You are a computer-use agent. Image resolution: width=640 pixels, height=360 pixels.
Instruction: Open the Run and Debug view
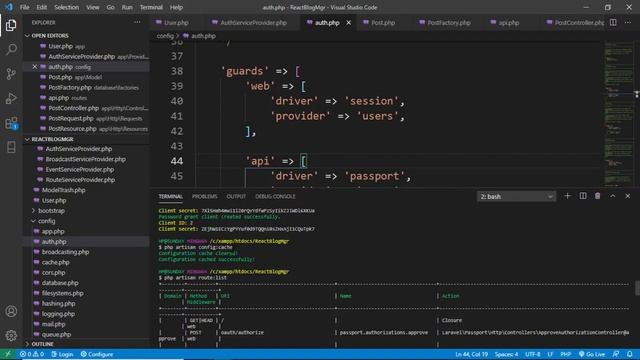tap(11, 98)
